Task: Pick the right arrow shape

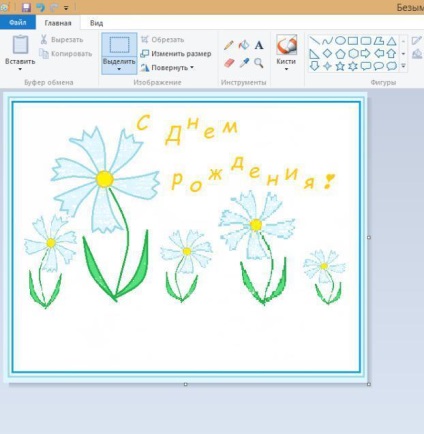Action: coord(366,53)
